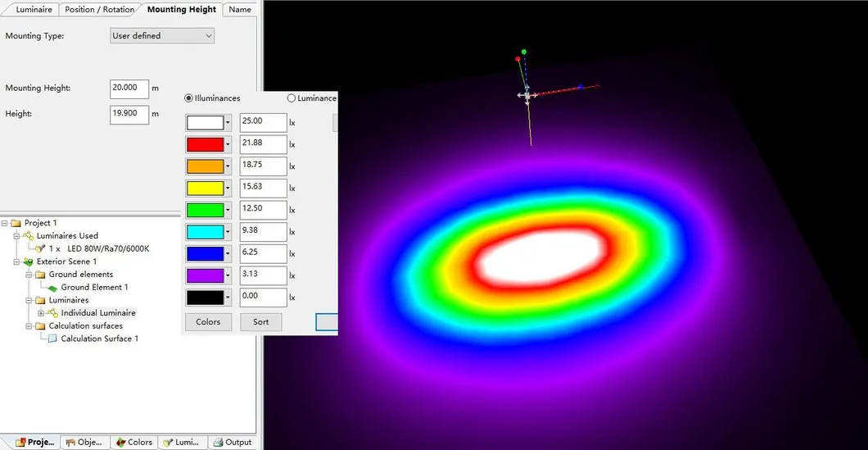Click the Sort button
The width and height of the screenshot is (868, 450).
(260, 322)
